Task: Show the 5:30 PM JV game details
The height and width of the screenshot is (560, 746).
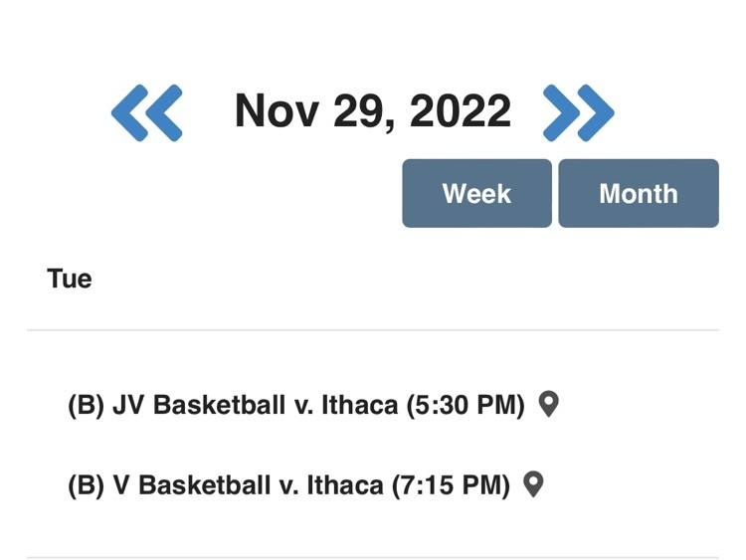Action: pyautogui.click(x=296, y=406)
